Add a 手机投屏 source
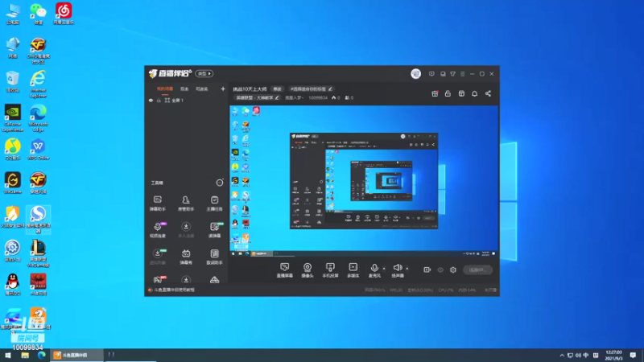The height and width of the screenshot is (362, 644). [x=330, y=270]
